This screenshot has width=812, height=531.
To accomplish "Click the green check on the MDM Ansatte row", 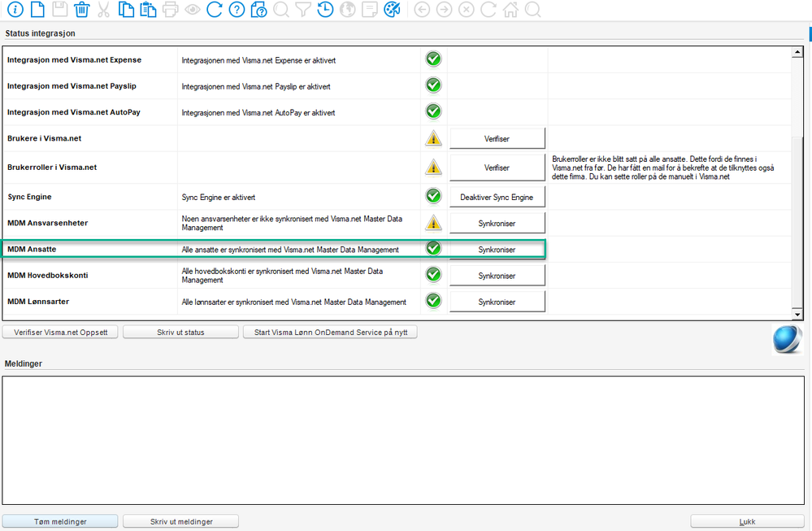I will pyautogui.click(x=433, y=248).
